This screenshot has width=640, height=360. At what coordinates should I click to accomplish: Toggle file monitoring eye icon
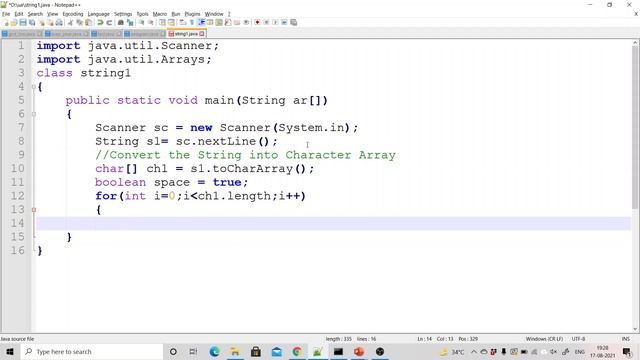[x=246, y=22]
